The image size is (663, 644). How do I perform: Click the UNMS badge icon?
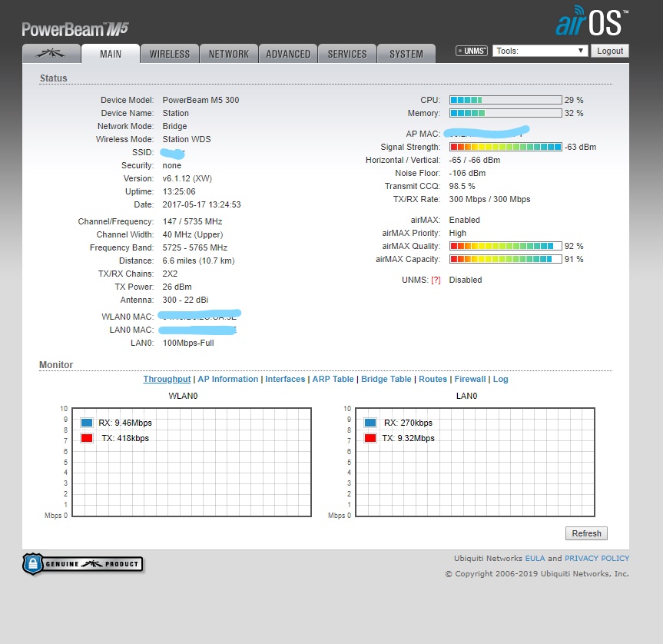[472, 51]
